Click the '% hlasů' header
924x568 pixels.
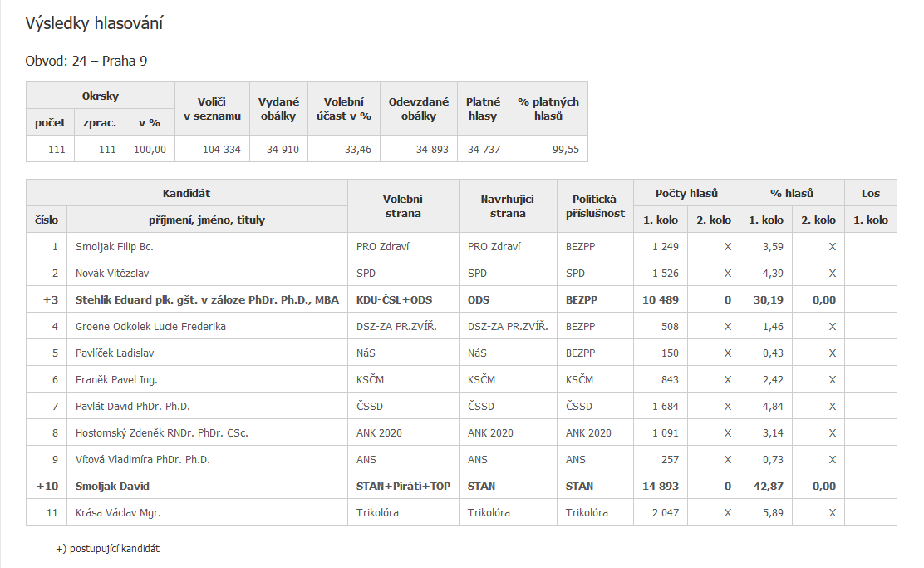(x=791, y=193)
